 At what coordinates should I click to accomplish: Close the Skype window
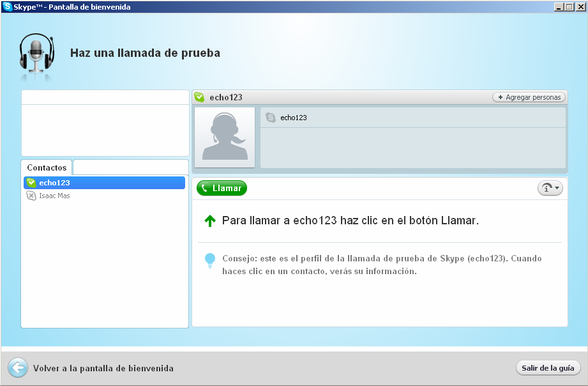pos(580,7)
